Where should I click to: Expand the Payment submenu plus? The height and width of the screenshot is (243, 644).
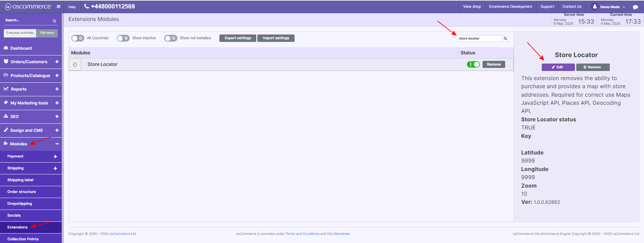coord(55,156)
